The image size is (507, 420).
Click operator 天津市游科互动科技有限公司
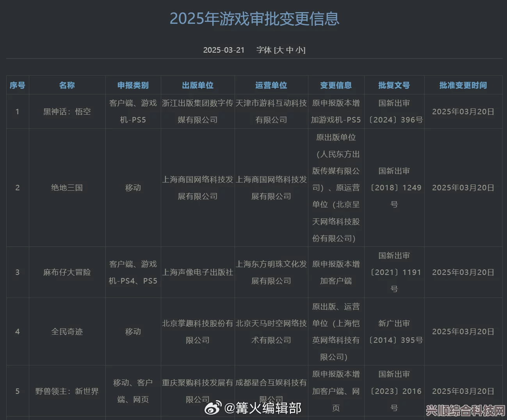[271, 112]
